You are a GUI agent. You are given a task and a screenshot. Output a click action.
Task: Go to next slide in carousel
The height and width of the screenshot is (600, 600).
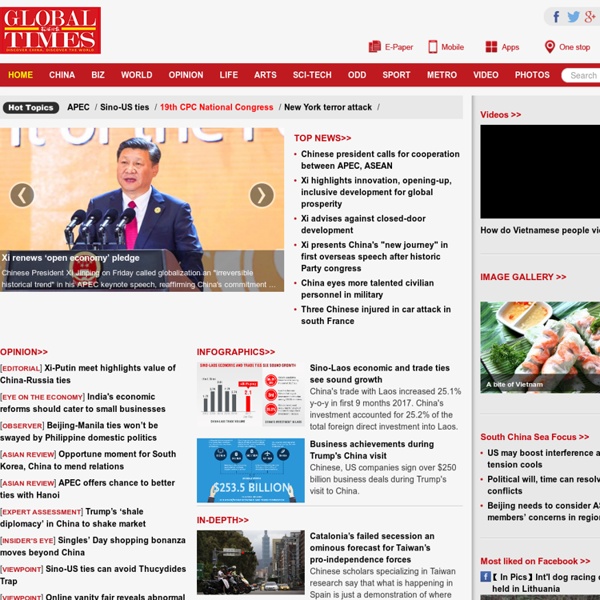pyautogui.click(x=262, y=195)
